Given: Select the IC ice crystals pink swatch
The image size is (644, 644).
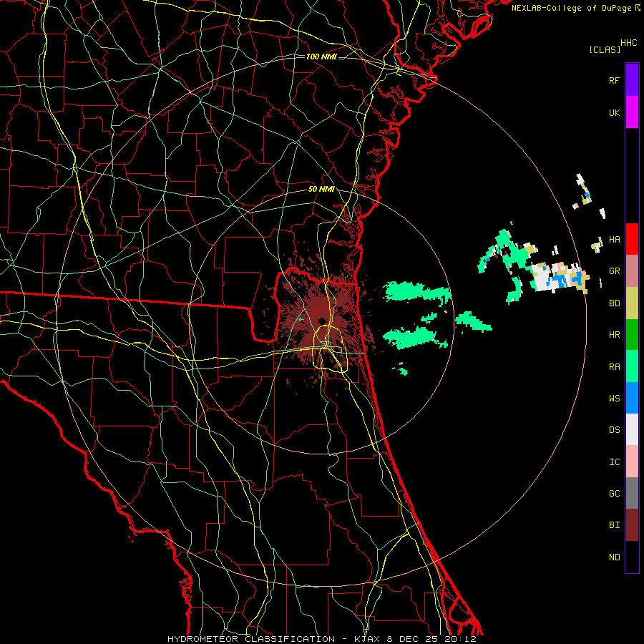Looking at the screenshot, I should [632, 462].
